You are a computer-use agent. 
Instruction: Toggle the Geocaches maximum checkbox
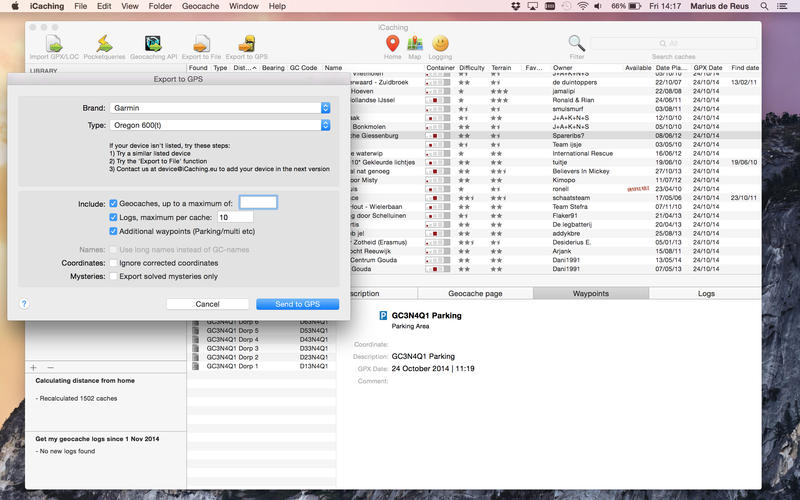coord(113,204)
